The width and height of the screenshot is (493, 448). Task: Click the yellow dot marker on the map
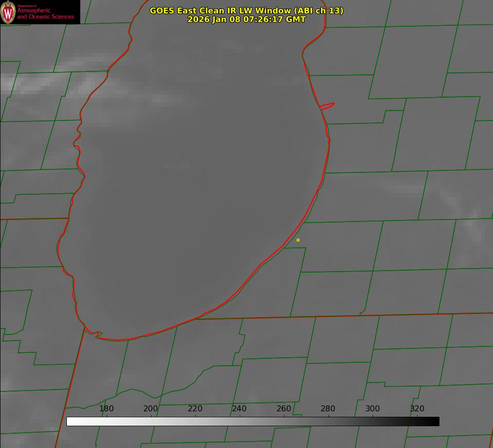pos(298,240)
